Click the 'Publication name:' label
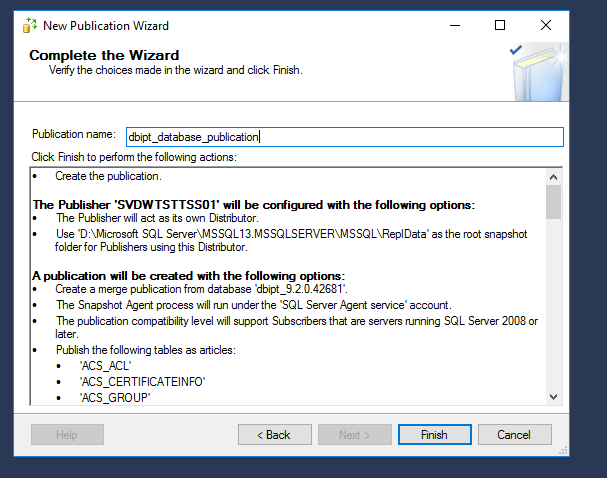607x478 pixels. (74, 134)
